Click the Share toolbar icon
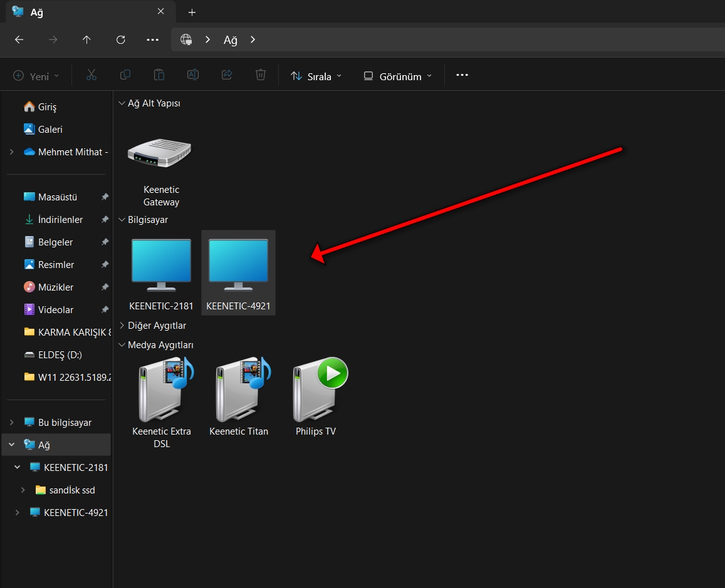 227,75
